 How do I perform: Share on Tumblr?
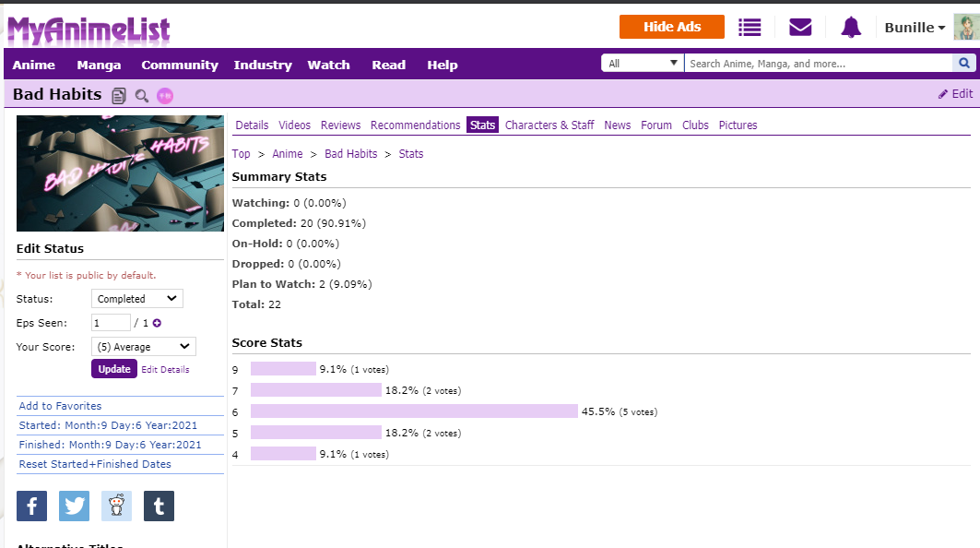pyautogui.click(x=159, y=506)
